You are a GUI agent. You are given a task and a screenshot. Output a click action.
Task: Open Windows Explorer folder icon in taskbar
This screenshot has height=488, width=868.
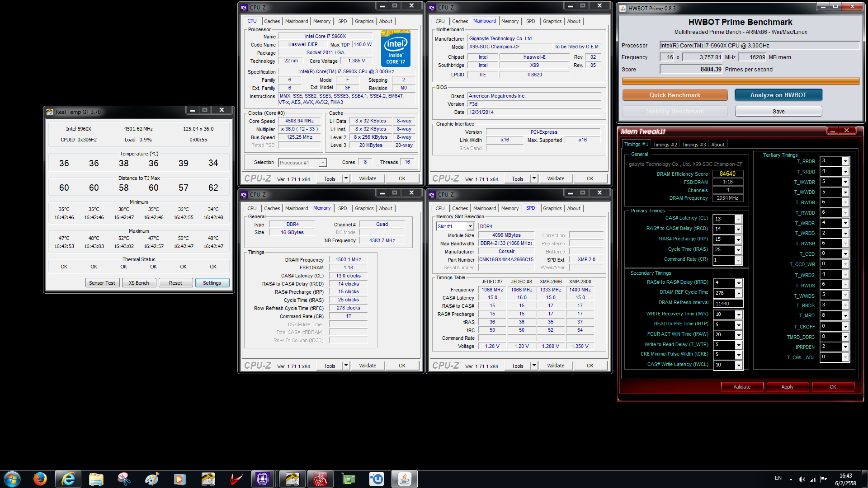[x=96, y=479]
